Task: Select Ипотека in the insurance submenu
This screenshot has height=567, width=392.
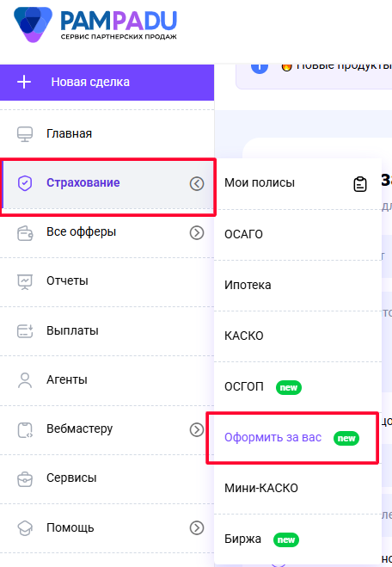Action: [298, 286]
